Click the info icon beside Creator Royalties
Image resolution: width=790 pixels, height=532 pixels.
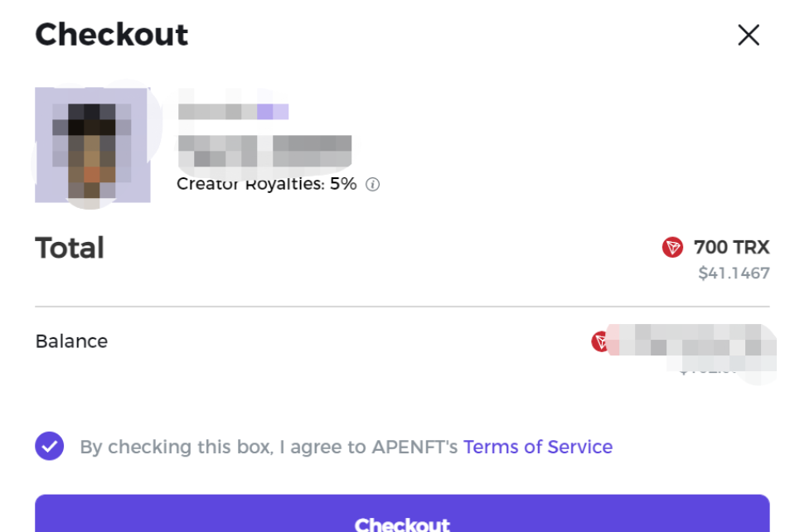(x=372, y=185)
